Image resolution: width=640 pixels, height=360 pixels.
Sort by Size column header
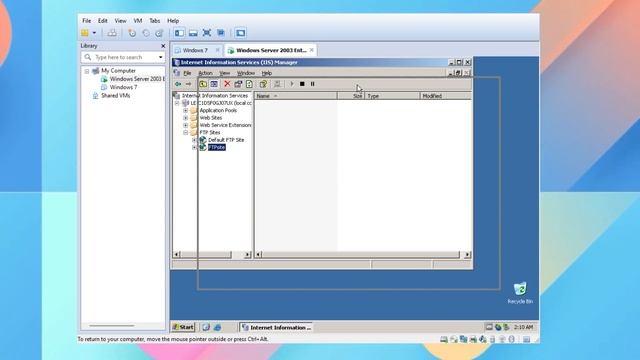[351, 96]
